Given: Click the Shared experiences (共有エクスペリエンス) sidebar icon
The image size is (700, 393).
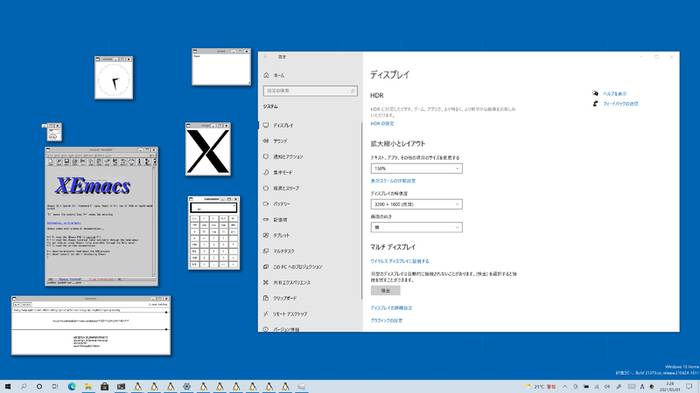Looking at the screenshot, I should click(x=266, y=283).
